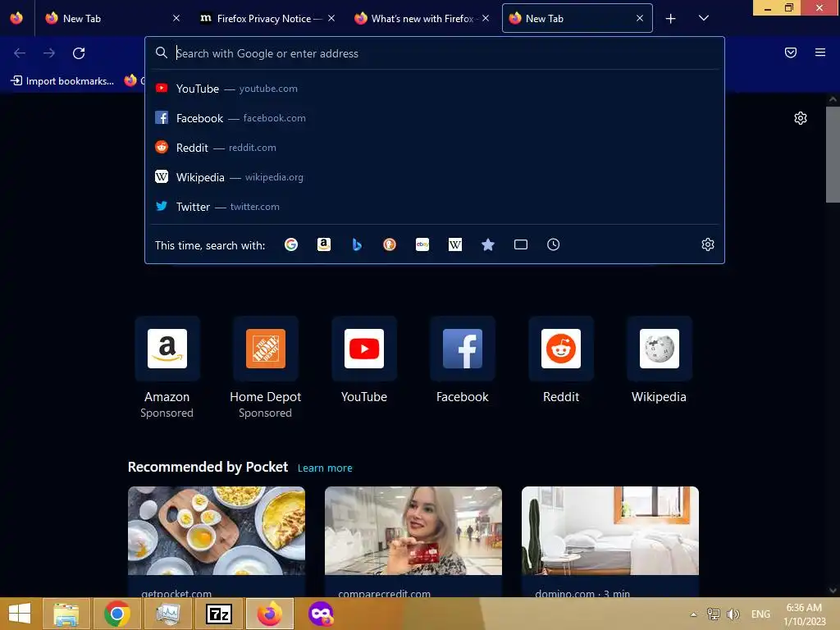The image size is (840, 630).
Task: Select YouTube suggestion youtube.com
Action: [x=435, y=89]
